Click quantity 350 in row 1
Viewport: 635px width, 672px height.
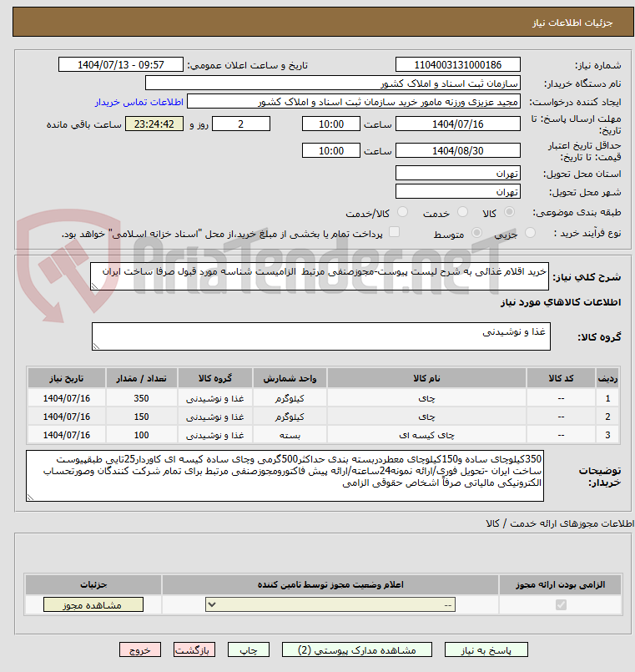[x=141, y=398]
